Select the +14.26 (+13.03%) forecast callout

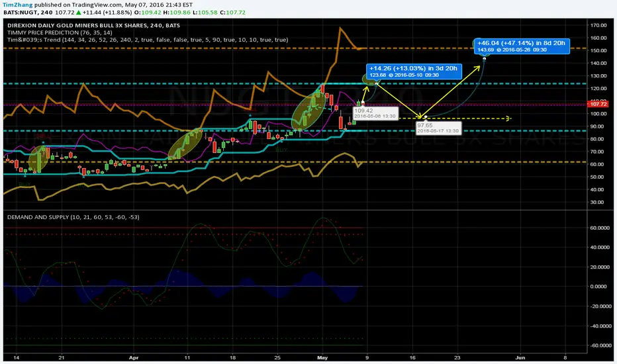414,71
